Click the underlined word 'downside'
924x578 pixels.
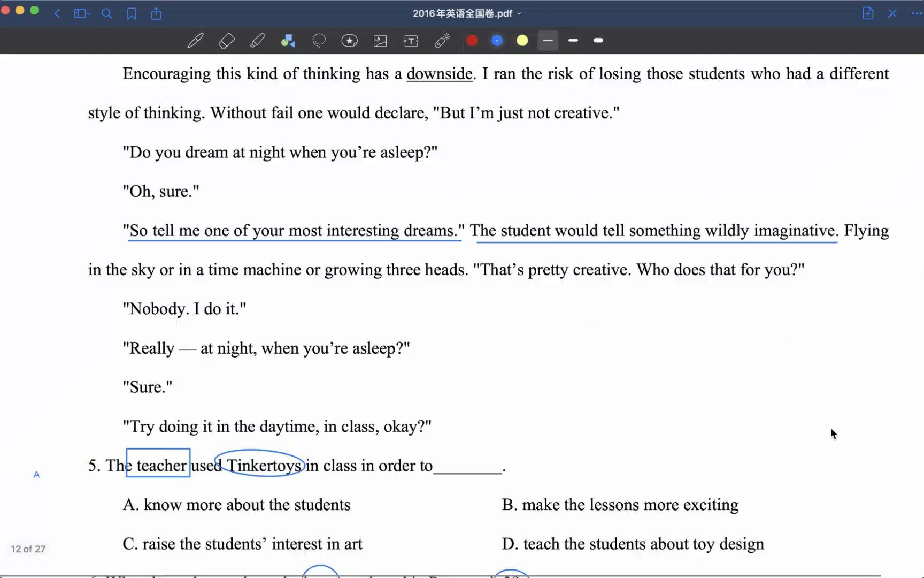tap(440, 74)
